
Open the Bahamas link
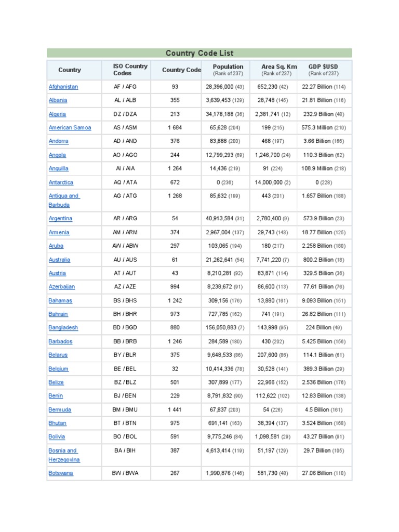(x=60, y=301)
